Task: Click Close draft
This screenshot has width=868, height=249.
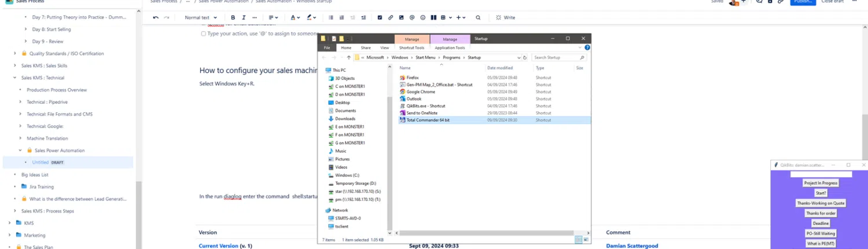Action: [x=832, y=2]
